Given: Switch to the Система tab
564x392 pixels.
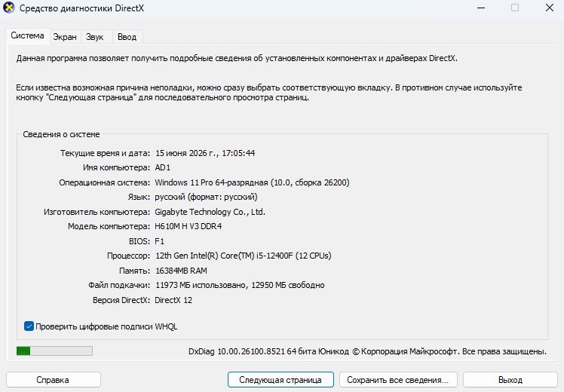Looking at the screenshot, I should (27, 35).
